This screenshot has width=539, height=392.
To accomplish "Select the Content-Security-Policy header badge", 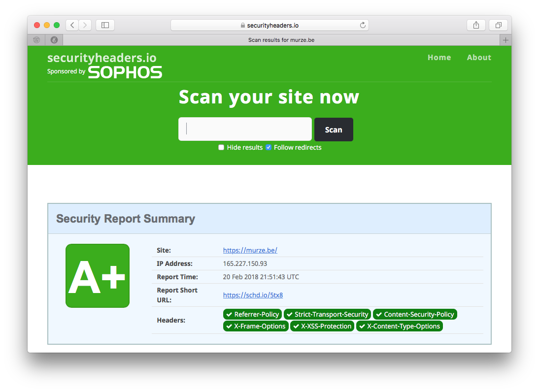I will [x=415, y=314].
